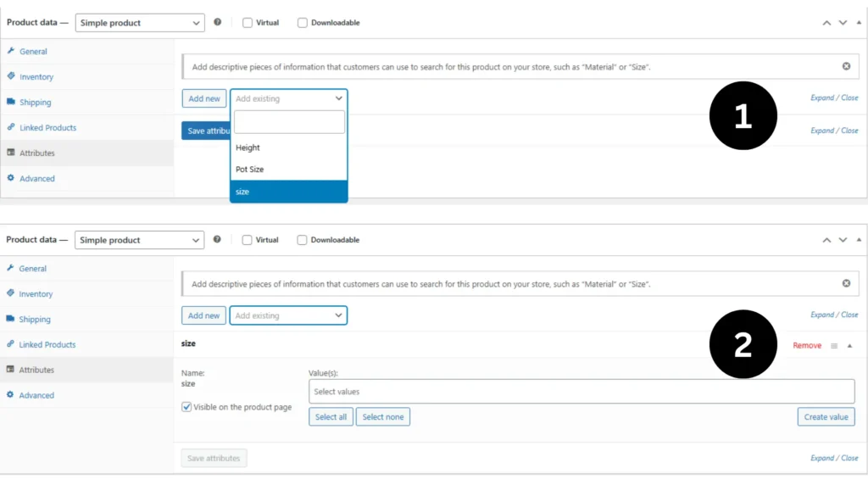The height and width of the screenshot is (485, 868).
Task: Click the Create value button
Action: tap(826, 417)
